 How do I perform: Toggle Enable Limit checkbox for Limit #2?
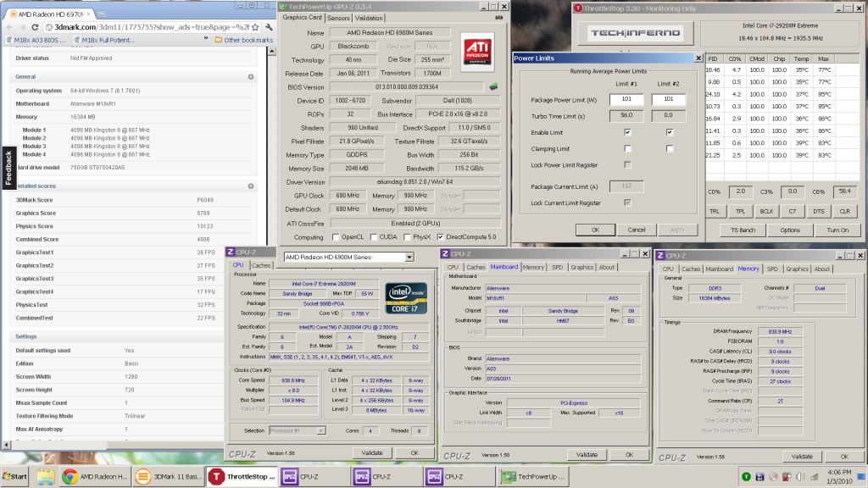tap(670, 132)
